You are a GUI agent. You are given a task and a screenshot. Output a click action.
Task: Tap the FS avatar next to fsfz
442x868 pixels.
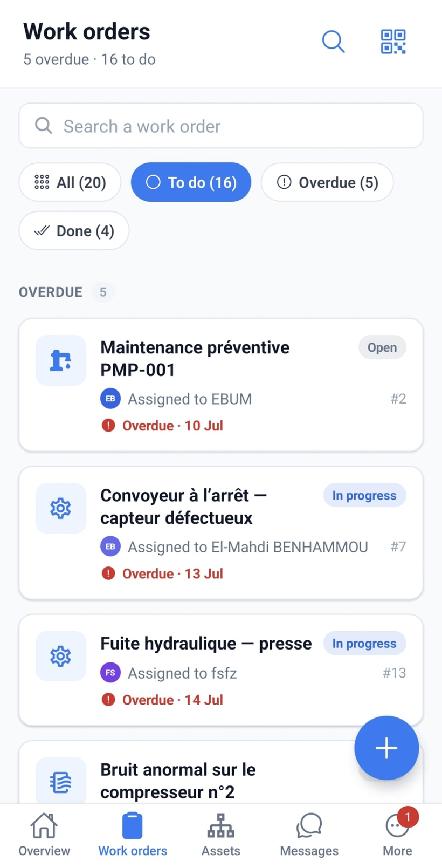tap(110, 673)
